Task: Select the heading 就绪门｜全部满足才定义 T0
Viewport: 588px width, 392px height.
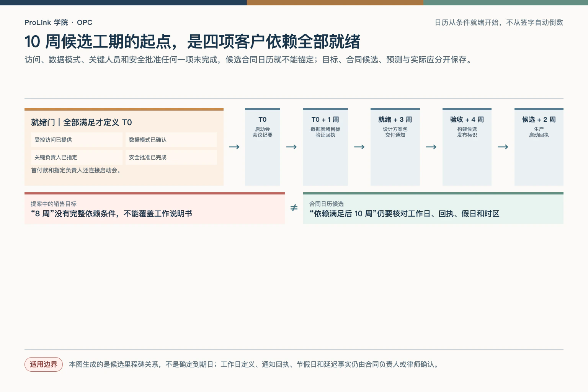Action: click(82, 122)
